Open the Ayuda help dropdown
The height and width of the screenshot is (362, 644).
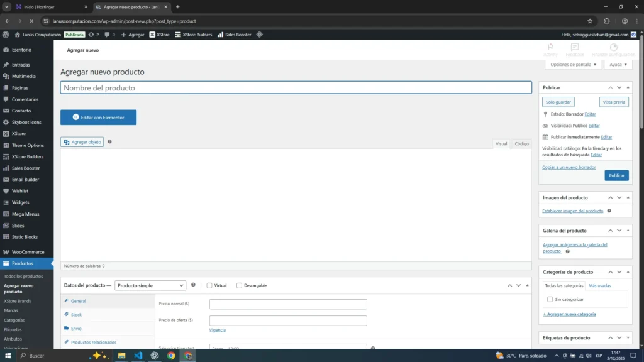coord(618,65)
